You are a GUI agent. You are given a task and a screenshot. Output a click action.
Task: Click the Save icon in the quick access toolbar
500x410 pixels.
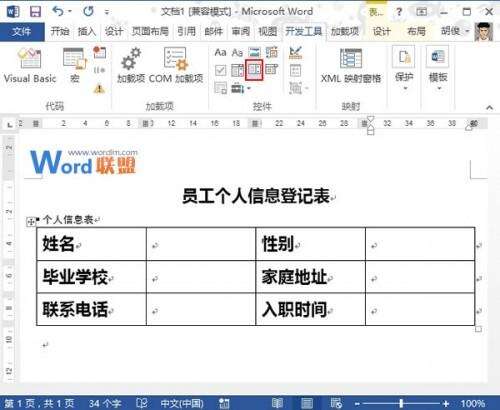click(35, 12)
